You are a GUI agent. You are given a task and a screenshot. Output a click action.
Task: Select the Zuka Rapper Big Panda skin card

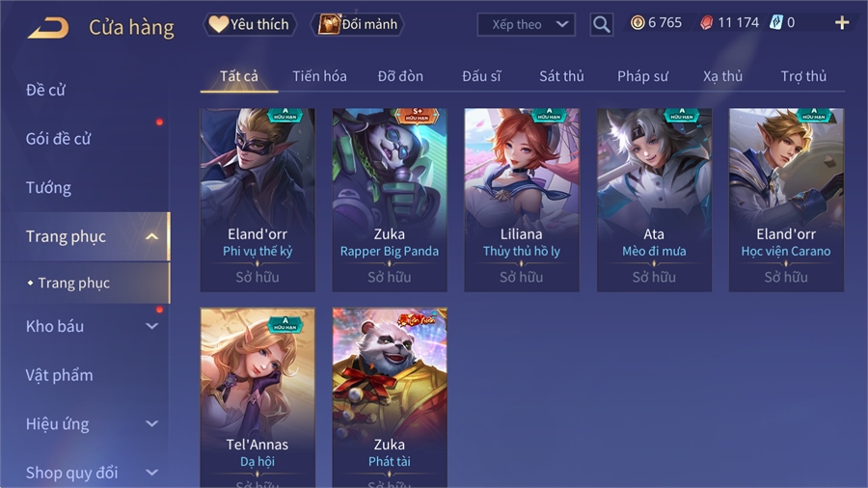(x=390, y=200)
